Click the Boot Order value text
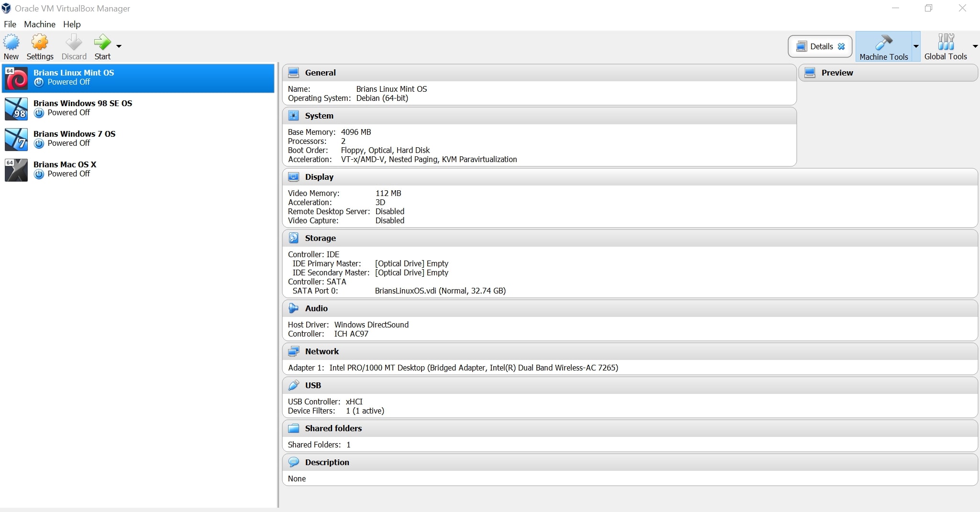This screenshot has width=980, height=512. [385, 150]
